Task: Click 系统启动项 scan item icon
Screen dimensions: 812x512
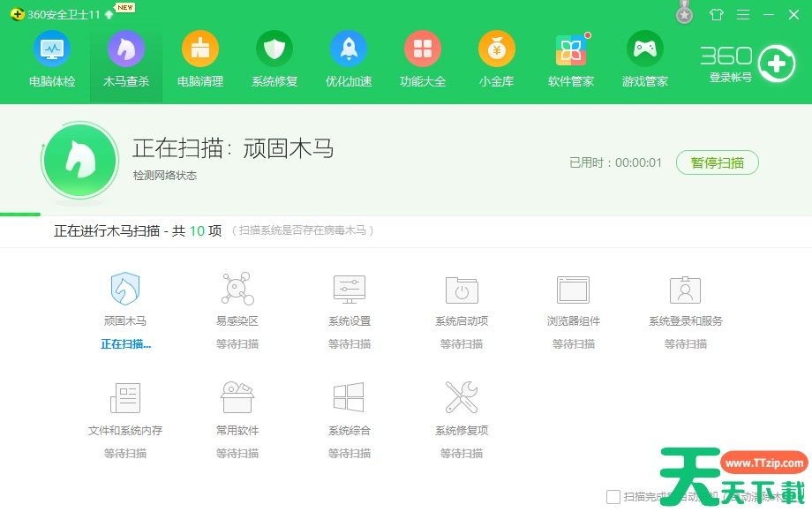Action: [462, 290]
